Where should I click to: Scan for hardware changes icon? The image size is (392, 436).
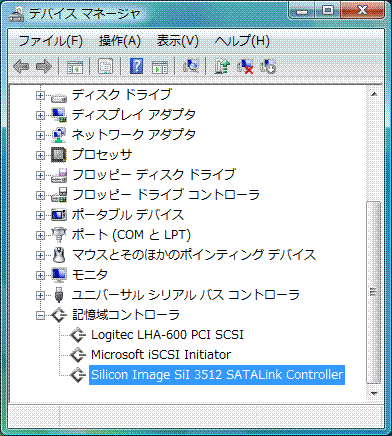(x=191, y=66)
